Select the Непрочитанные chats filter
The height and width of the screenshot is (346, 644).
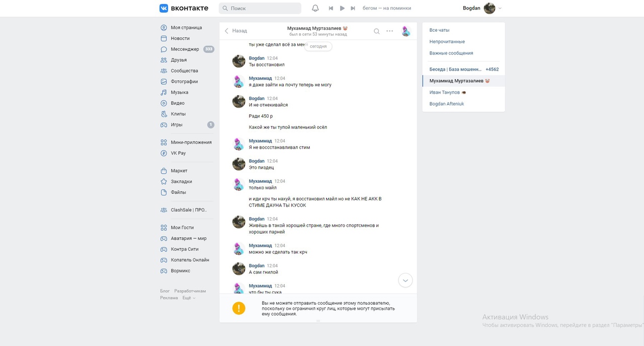coord(447,42)
